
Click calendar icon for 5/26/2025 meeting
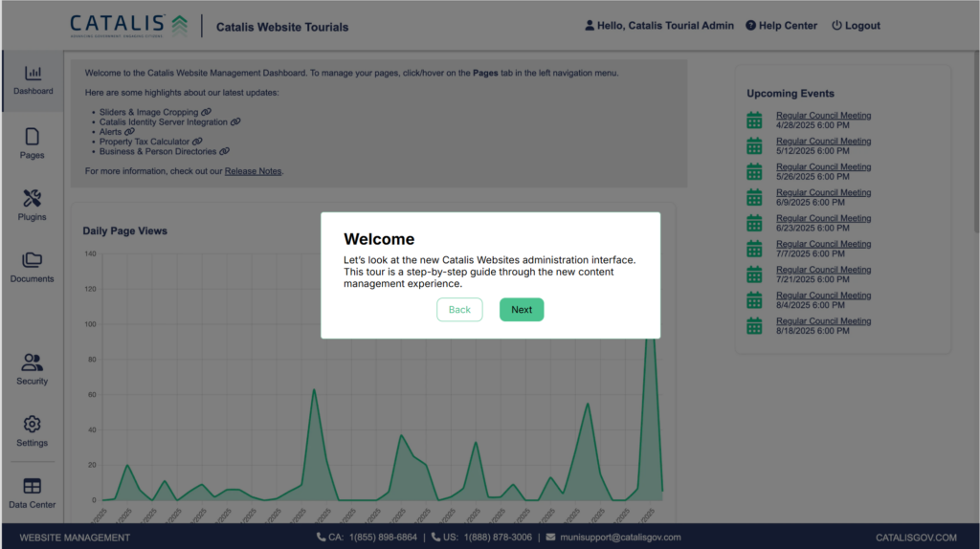[x=754, y=171]
